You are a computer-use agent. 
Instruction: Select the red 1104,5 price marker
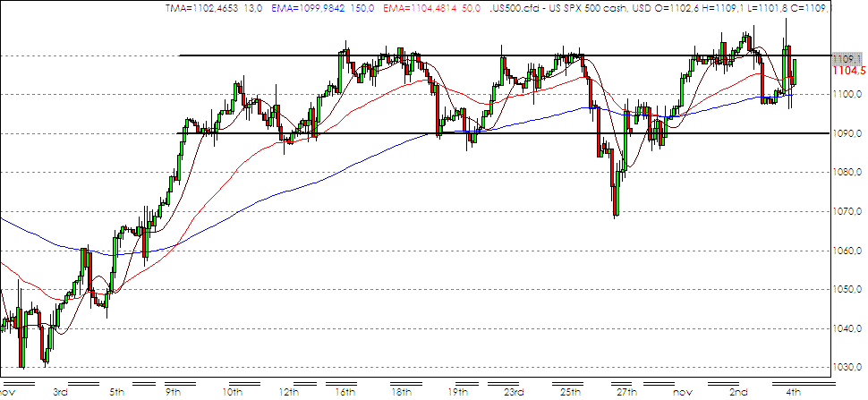coord(849,71)
